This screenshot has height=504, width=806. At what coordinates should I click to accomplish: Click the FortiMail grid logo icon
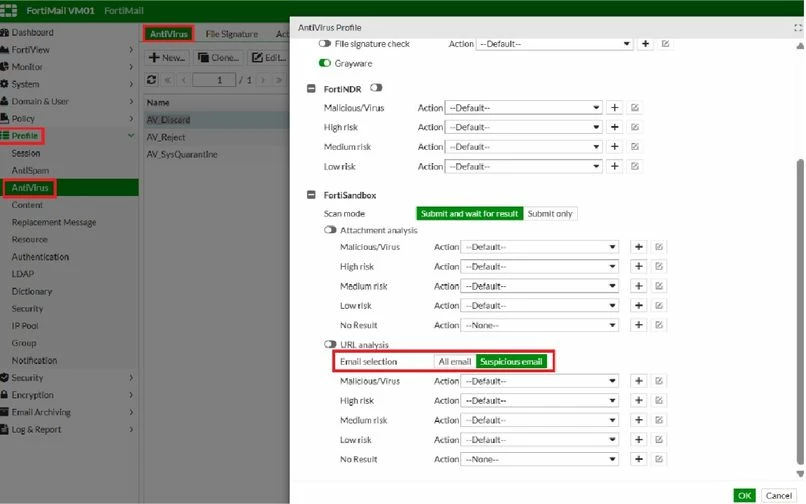coord(9,10)
